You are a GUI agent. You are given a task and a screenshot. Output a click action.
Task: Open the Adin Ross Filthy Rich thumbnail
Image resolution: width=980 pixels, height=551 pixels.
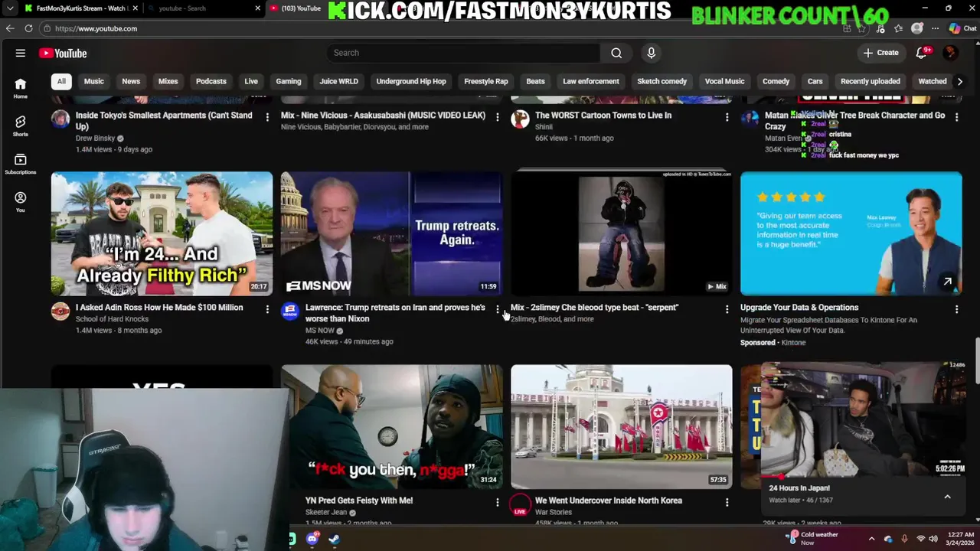(162, 233)
